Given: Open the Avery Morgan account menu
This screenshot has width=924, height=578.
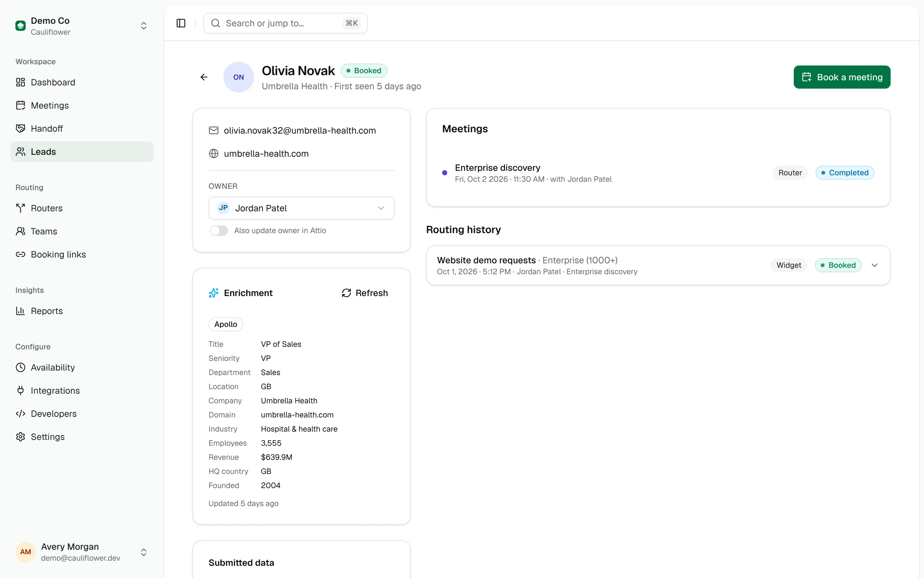Looking at the screenshot, I should click(82, 552).
